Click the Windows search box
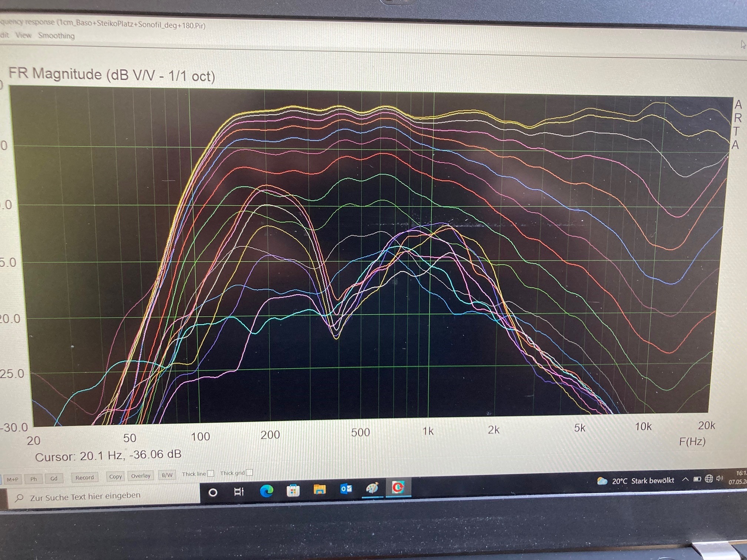Viewport: 747px width, 560px height. 104,496
